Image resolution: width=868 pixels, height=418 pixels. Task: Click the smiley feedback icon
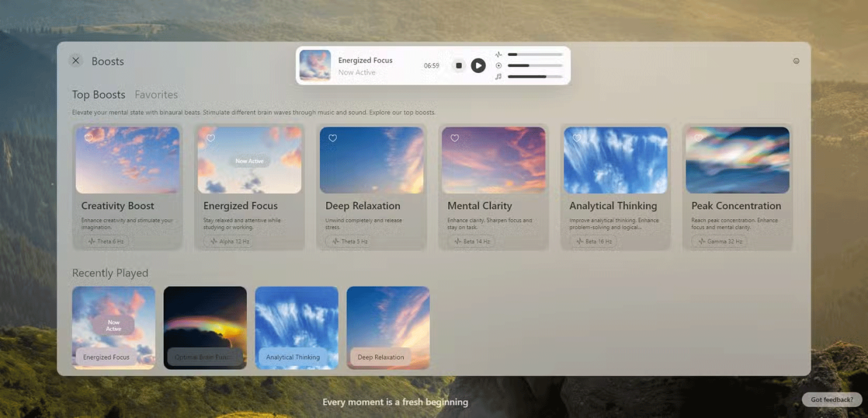pyautogui.click(x=796, y=61)
